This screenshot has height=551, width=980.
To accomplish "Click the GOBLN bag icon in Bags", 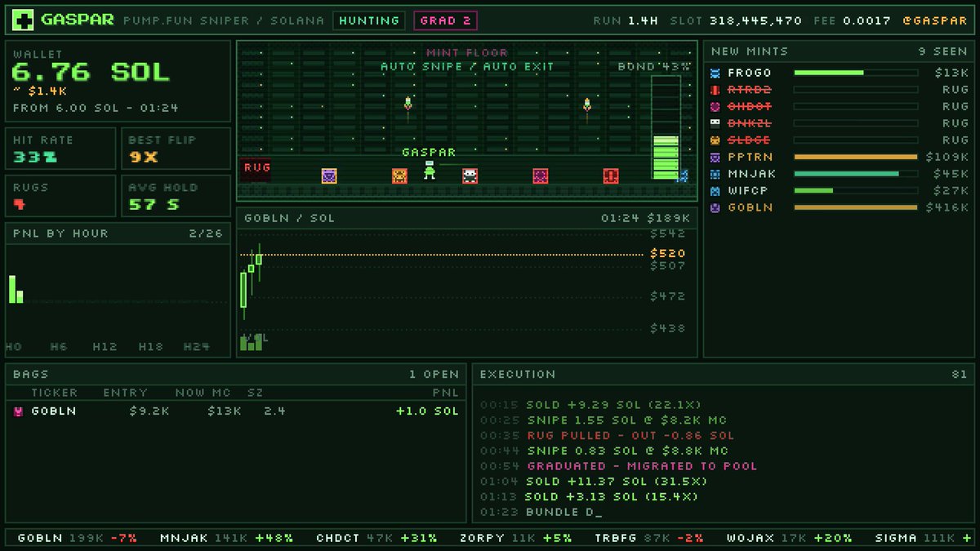I will (19, 411).
